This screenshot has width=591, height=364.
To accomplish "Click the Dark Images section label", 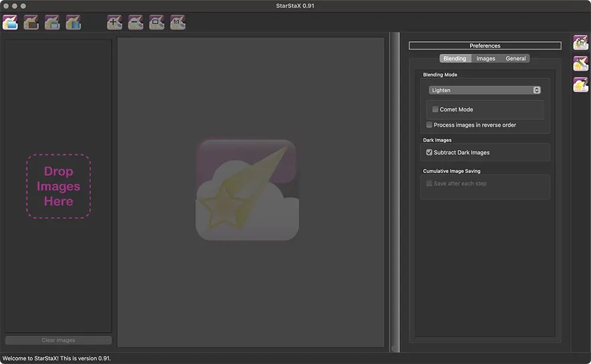I will 437,140.
